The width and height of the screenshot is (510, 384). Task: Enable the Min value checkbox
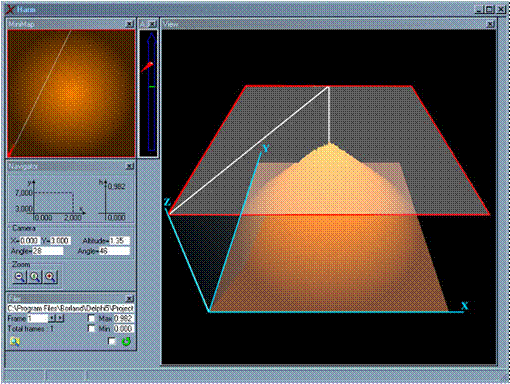(91, 328)
